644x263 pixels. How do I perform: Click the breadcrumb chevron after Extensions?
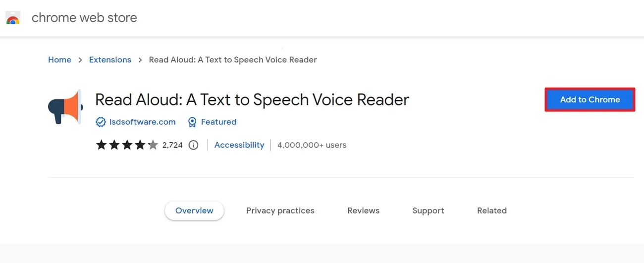(x=140, y=60)
